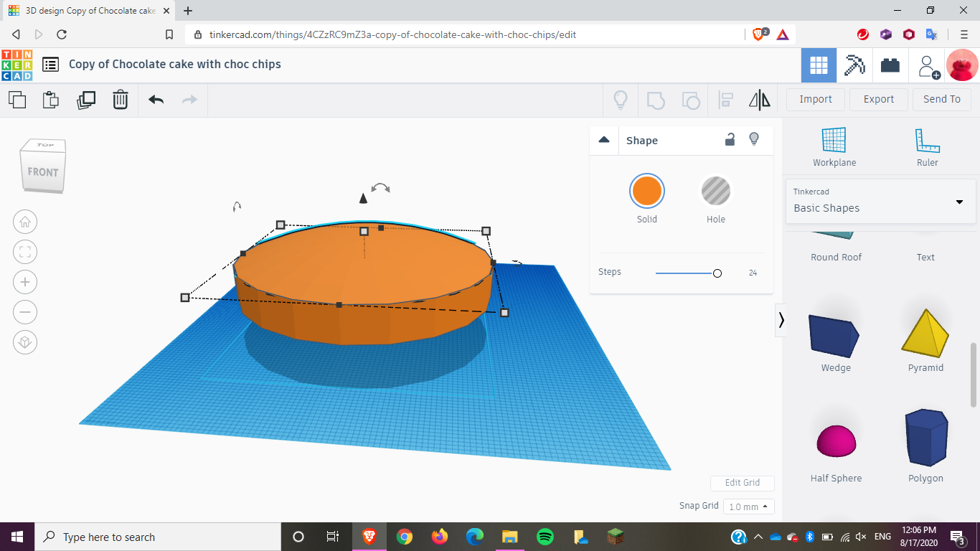The image size is (980, 551).
Task: Select the Tinkercad browser tab
Action: (x=90, y=11)
